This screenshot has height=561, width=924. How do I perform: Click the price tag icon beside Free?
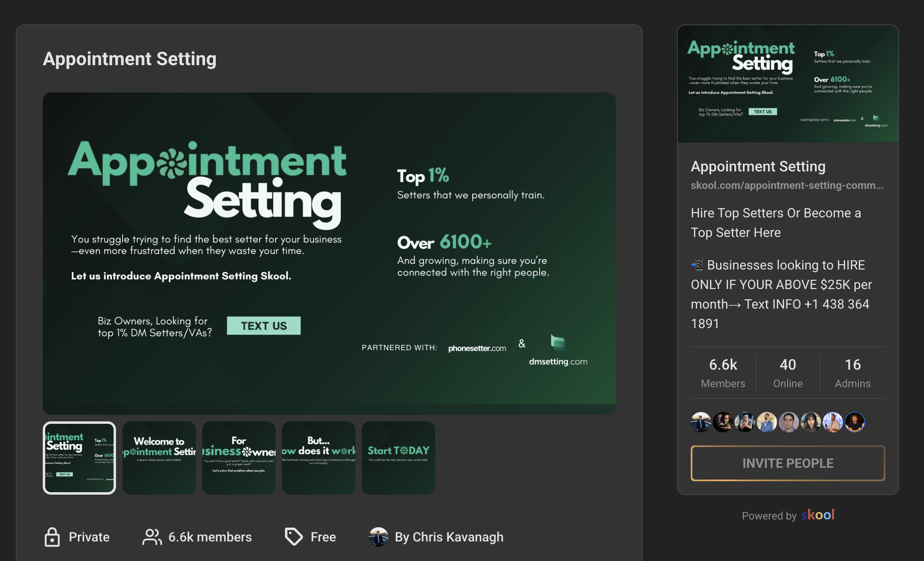293,537
